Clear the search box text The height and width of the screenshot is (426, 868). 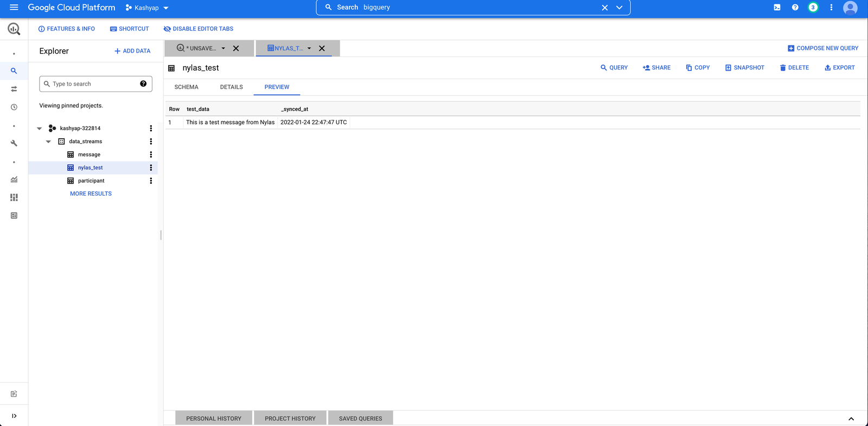tap(605, 8)
